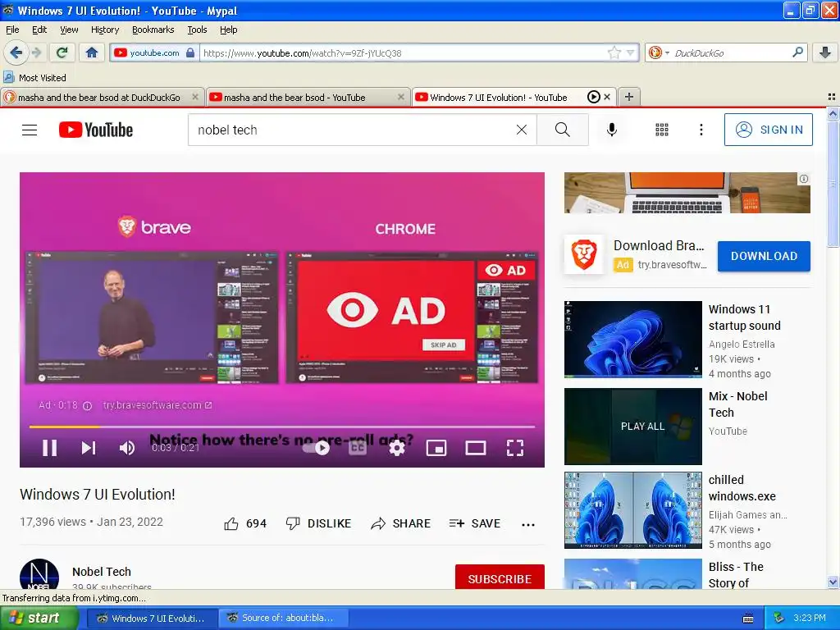The image size is (840, 630).
Task: Enter full screen on the video
Action: [x=515, y=448]
